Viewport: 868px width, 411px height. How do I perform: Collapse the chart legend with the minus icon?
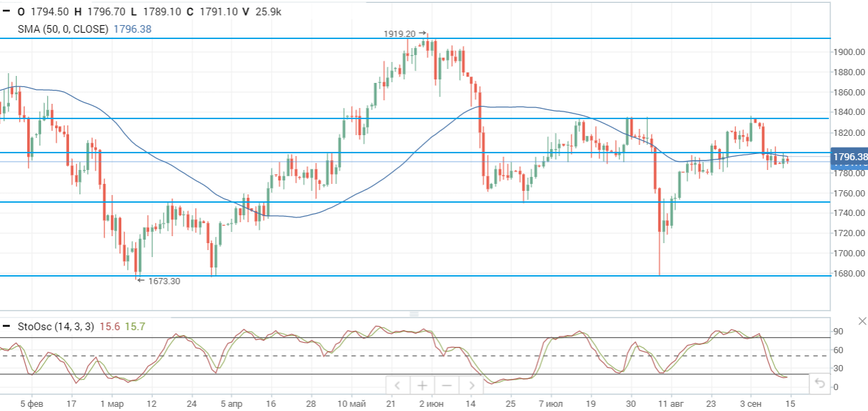(6, 12)
